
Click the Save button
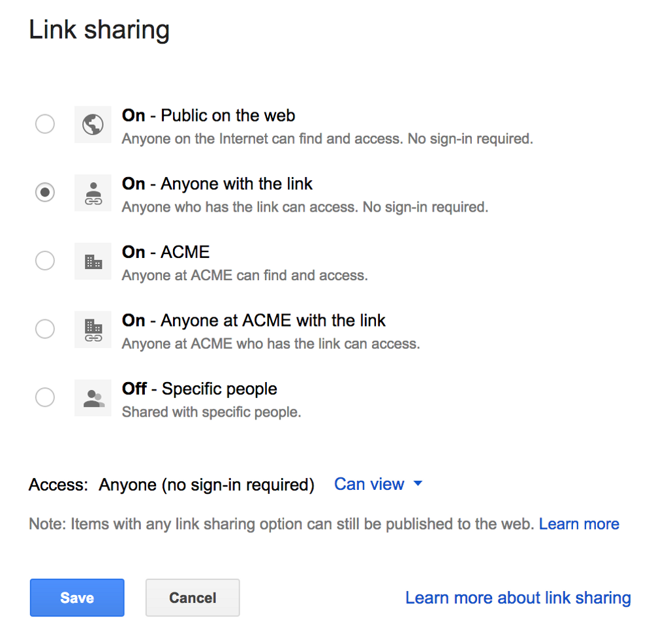[x=77, y=598]
